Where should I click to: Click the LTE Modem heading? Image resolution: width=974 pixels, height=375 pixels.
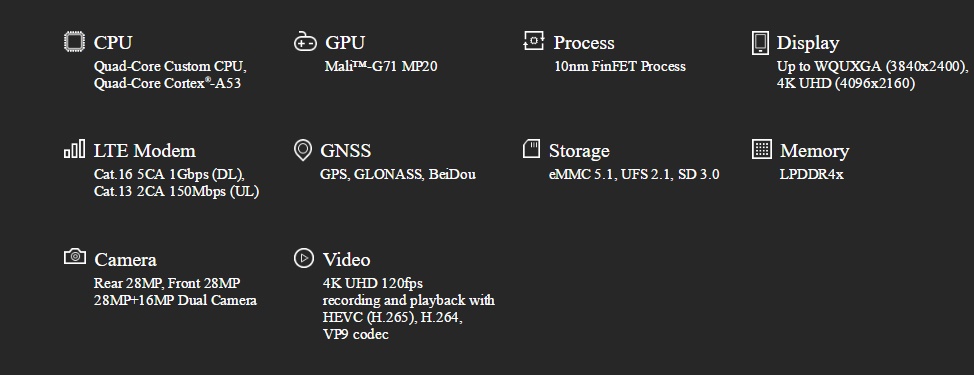(x=145, y=151)
